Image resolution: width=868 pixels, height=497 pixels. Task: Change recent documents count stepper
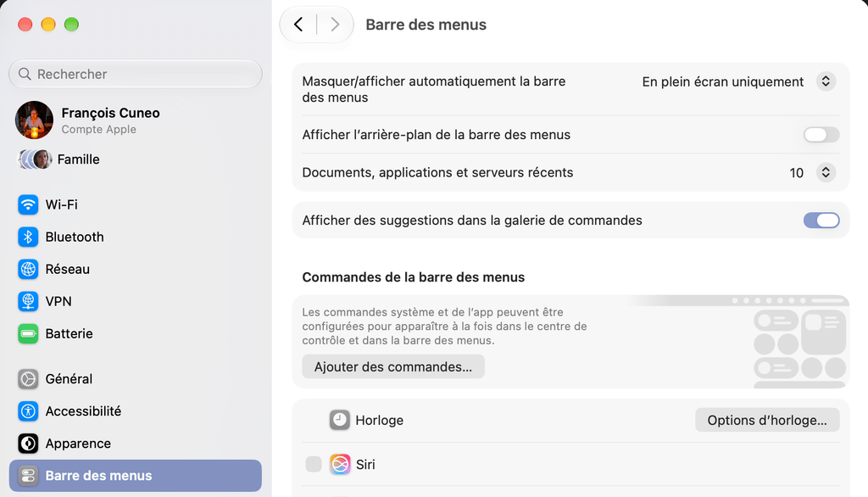pyautogui.click(x=826, y=172)
